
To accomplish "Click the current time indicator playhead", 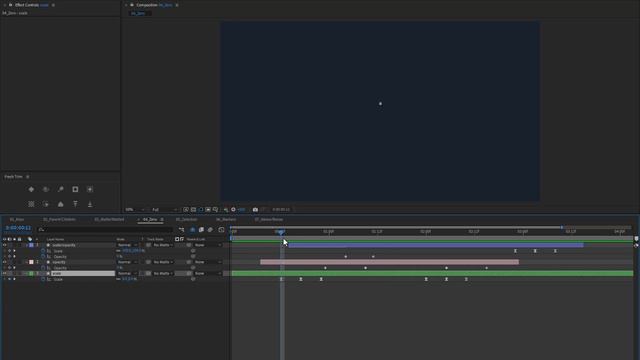I will 280,232.
